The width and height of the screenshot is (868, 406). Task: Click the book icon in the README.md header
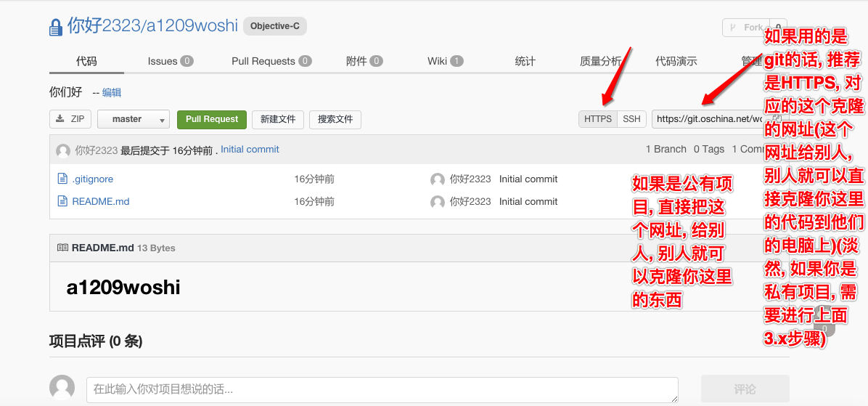62,248
